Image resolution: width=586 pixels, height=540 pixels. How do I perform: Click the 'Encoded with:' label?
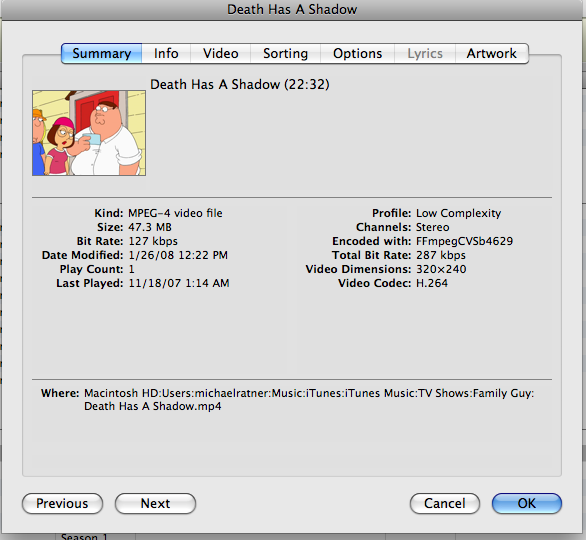click(371, 241)
